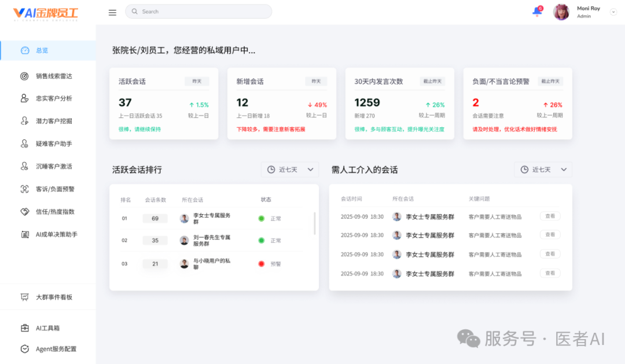The width and height of the screenshot is (625, 364).
Task: Click the 大群事件看板 board icon
Action: tap(24, 297)
